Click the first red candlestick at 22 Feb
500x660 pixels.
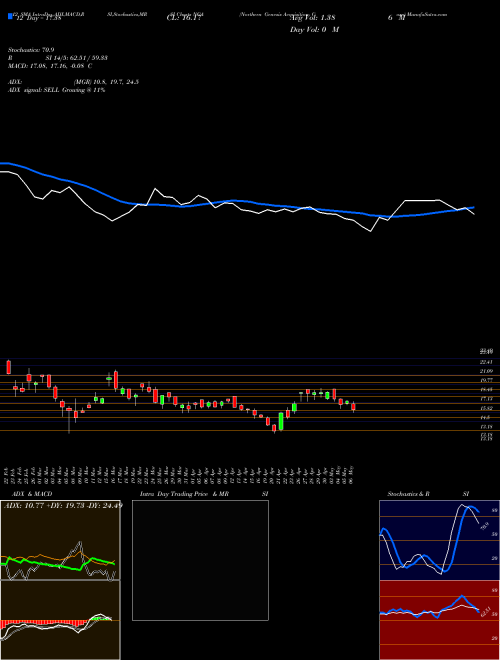click(8, 367)
